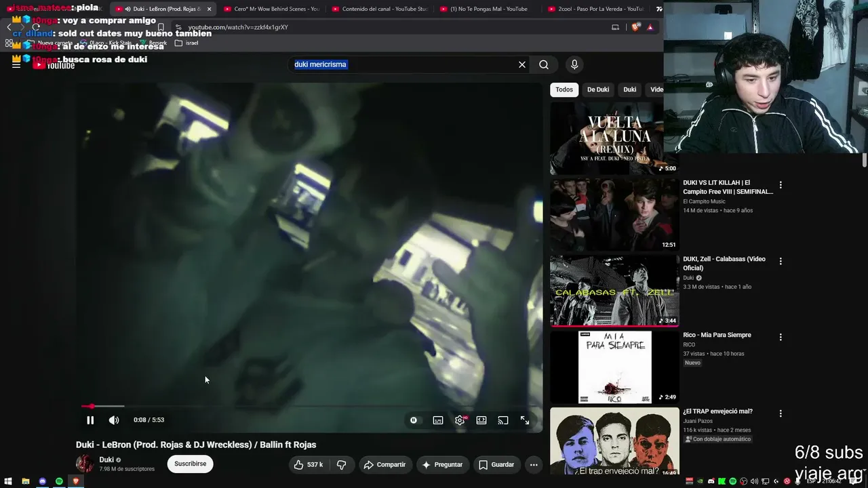
Task: Open the Duki channel name link
Action: [106, 460]
